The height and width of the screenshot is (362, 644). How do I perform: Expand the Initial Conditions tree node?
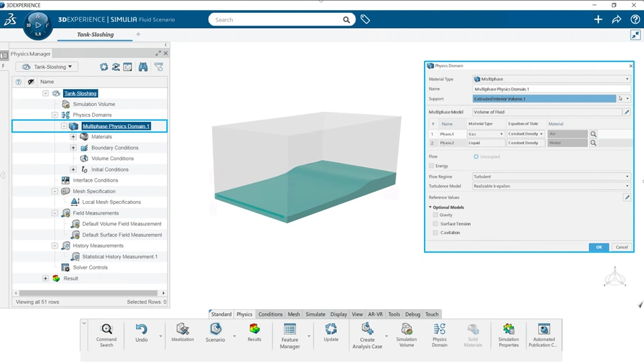tap(73, 170)
